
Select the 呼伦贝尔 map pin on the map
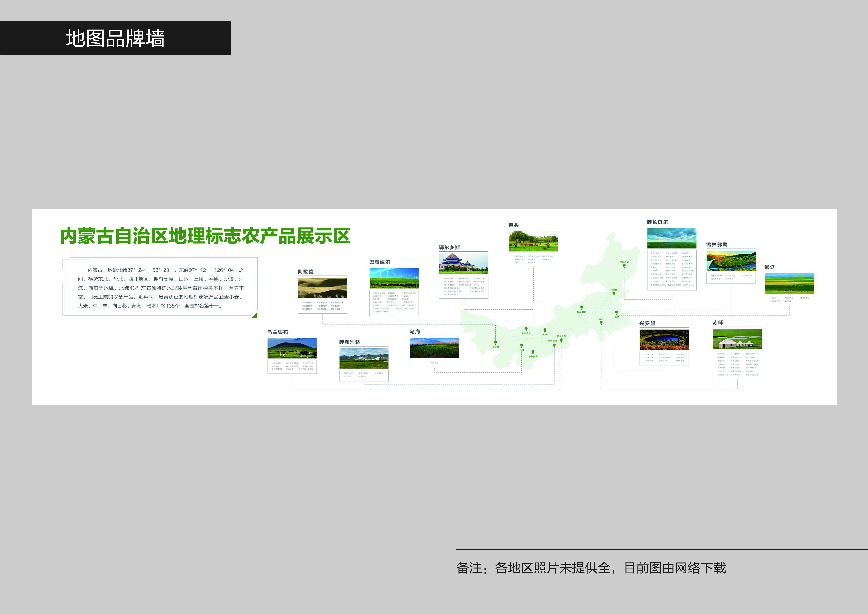625,265
